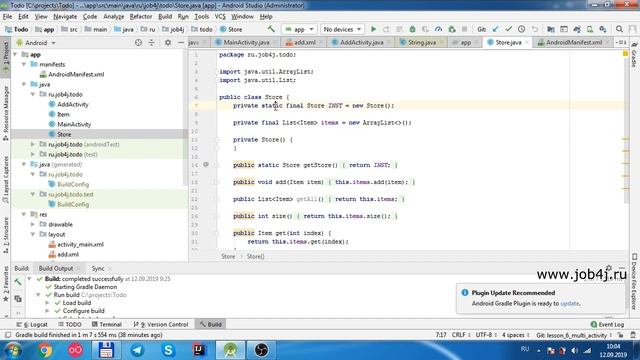Revert changes with the Git undo arrow icon
Image resolution: width=640 pixels, height=360 pixels.
(535, 29)
